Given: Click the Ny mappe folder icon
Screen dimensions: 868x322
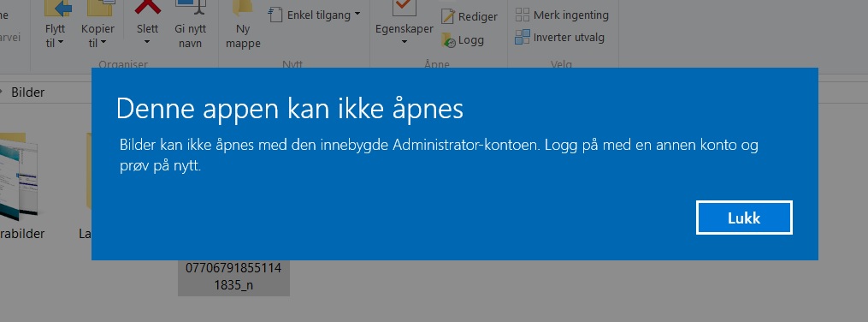Looking at the screenshot, I should tap(244, 7).
